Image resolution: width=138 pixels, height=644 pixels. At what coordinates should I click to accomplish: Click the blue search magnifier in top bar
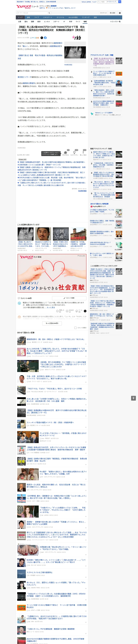[x=120, y=2]
